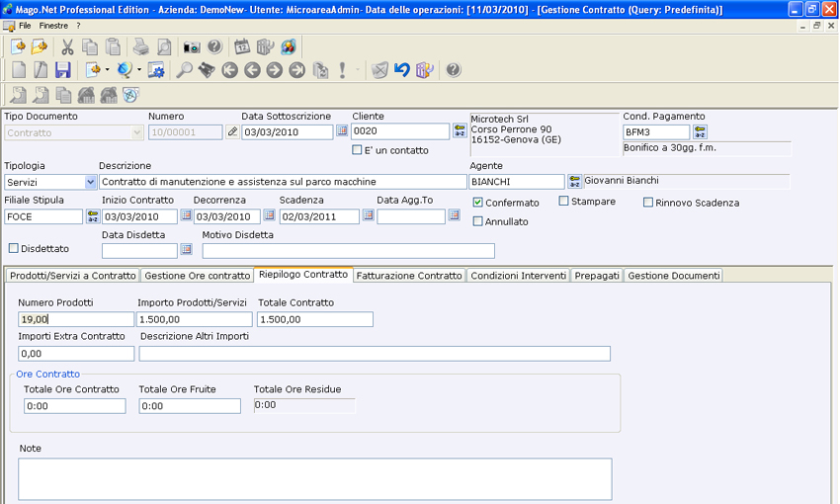Click the camera snapshot icon
840x504 pixels.
pos(192,47)
